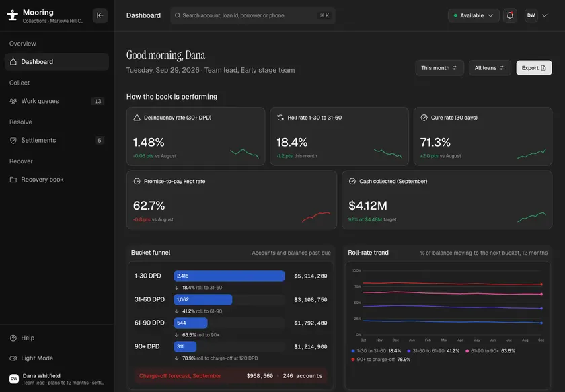Screen dimensions: 565x392
Task: Click the 1-30 DPD funnel bar showing 2,418
Action: (x=229, y=276)
